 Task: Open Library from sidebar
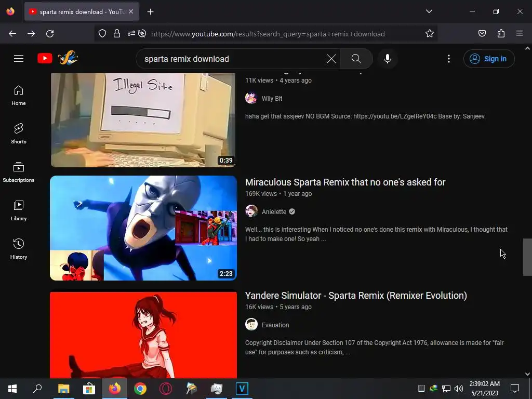click(19, 211)
